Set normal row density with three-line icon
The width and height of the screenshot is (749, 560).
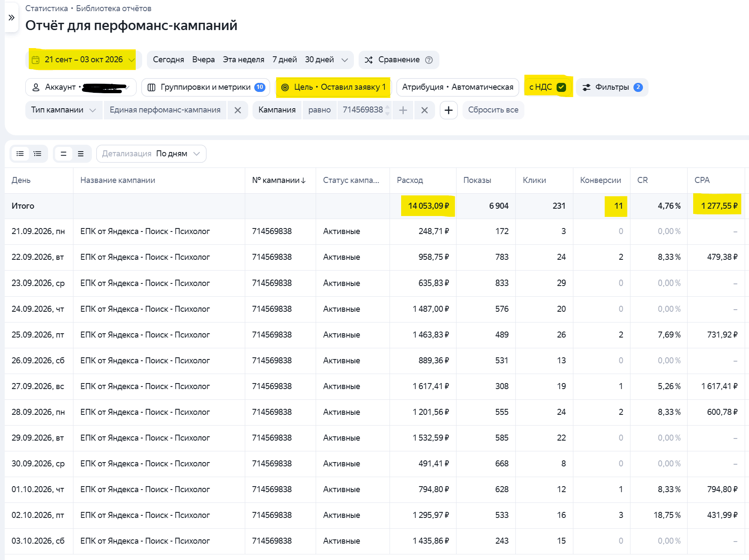pyautogui.click(x=80, y=154)
